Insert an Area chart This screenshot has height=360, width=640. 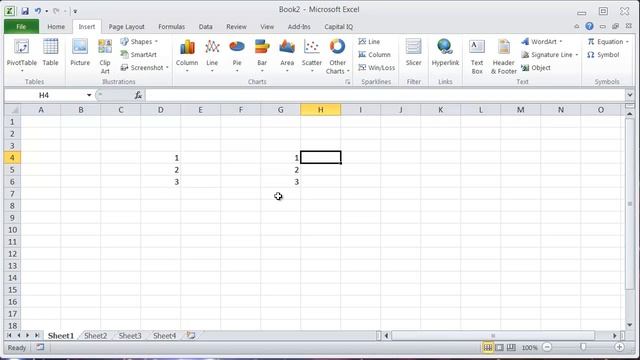coord(287,56)
